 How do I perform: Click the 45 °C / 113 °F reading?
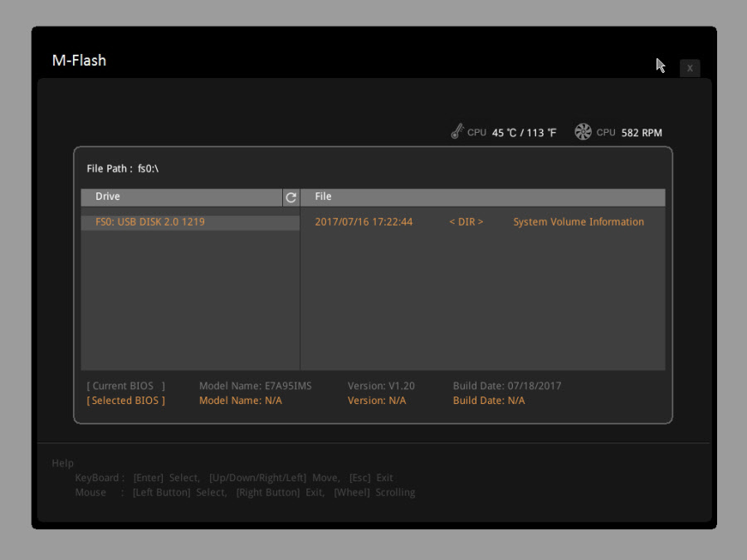click(524, 133)
